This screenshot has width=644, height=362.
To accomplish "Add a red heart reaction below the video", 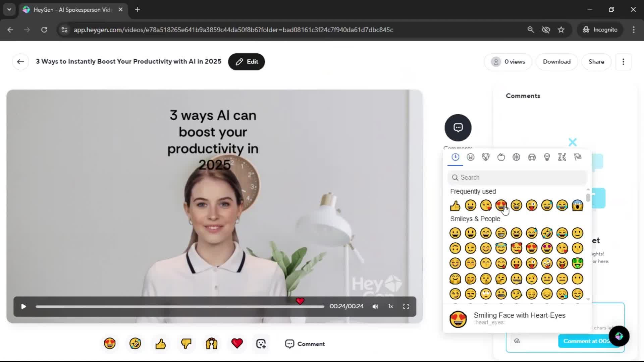I will [237, 344].
